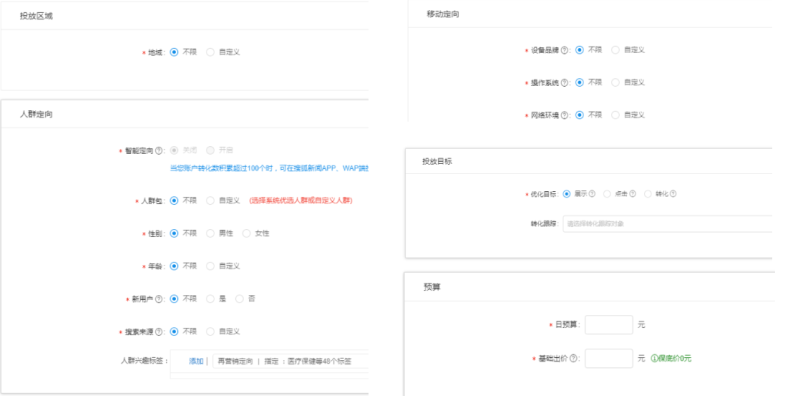800x396 pixels.
Task: Click help icon next to 基础出价
Action: tap(573, 359)
